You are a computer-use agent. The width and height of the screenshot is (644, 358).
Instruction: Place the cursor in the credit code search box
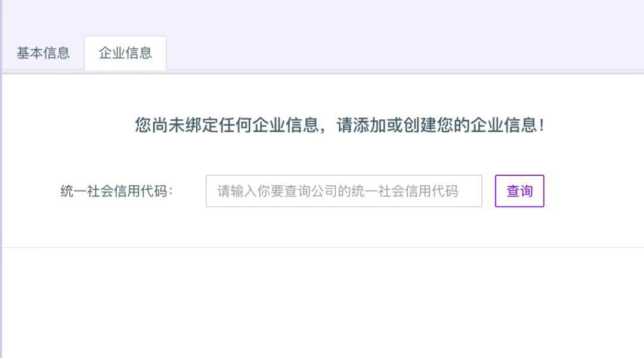pos(344,191)
